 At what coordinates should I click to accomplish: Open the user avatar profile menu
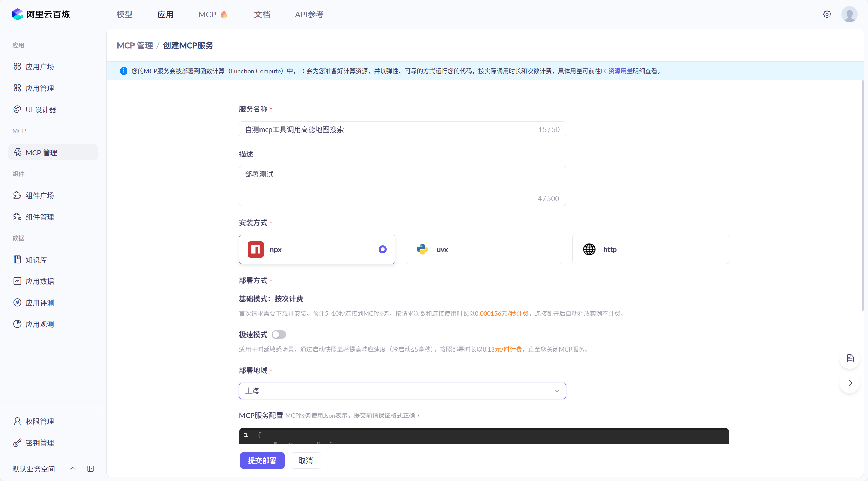849,14
